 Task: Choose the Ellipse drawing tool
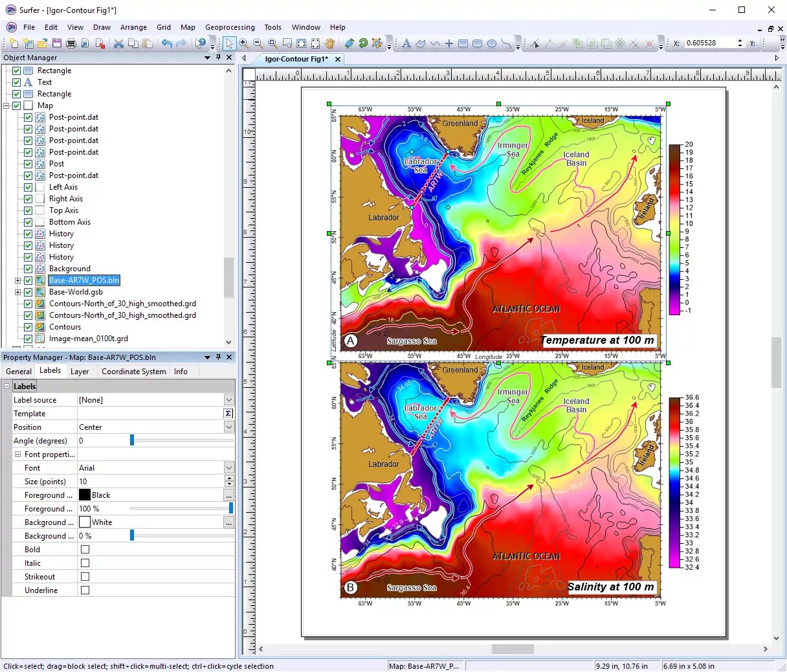(492, 43)
